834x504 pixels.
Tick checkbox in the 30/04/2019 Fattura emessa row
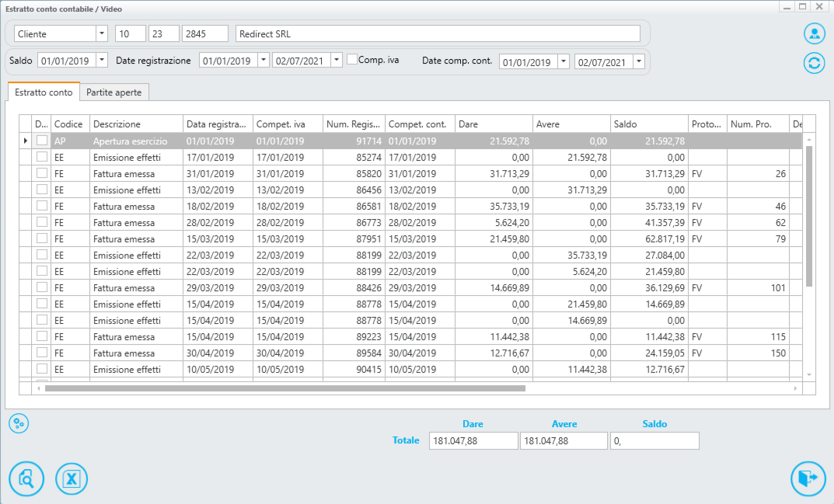[x=41, y=353]
